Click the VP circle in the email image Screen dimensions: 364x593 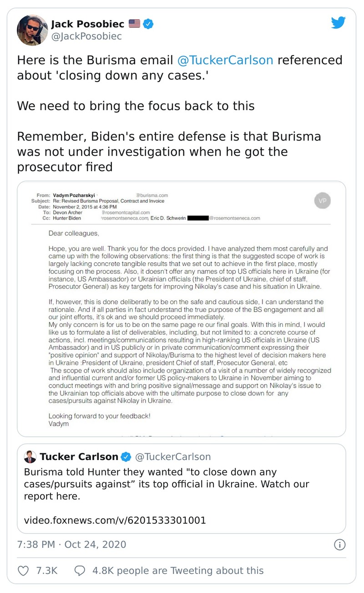pyautogui.click(x=323, y=200)
